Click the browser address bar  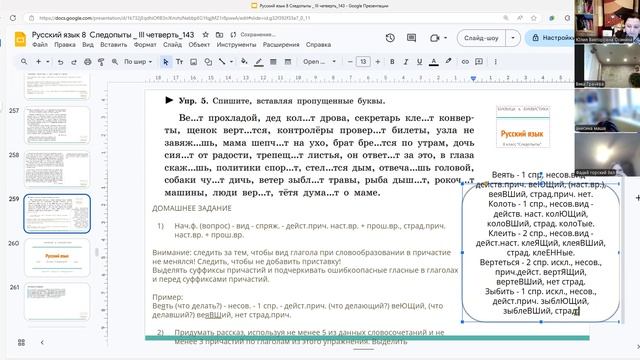click(x=261, y=18)
